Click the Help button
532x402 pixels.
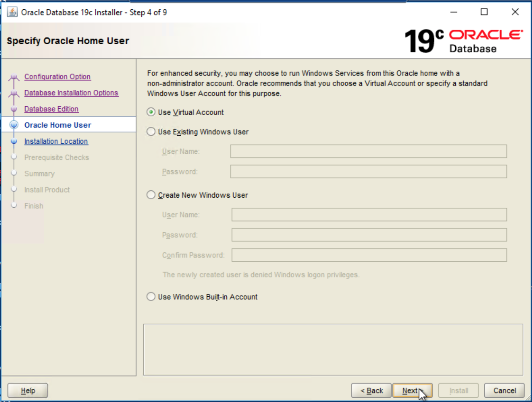(28, 391)
